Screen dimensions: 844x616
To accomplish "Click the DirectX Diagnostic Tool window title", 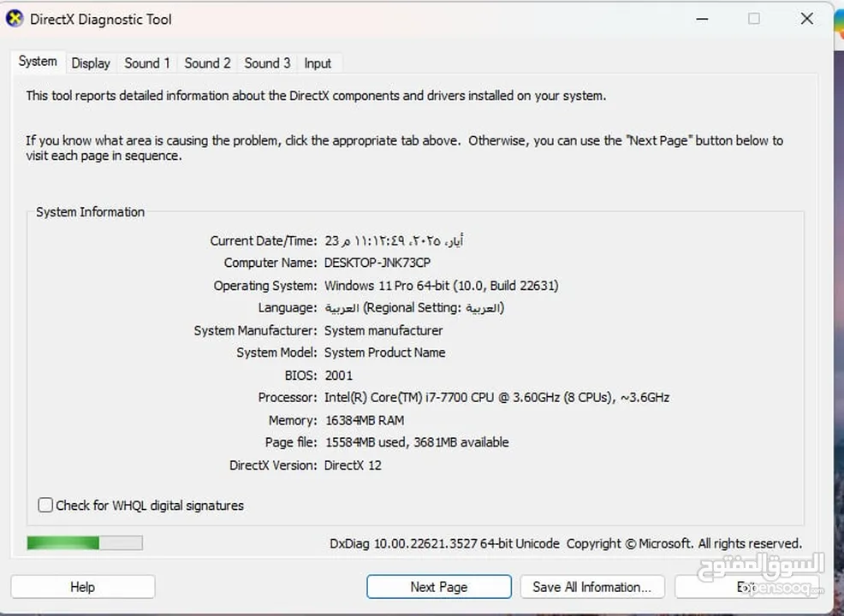I will click(101, 20).
